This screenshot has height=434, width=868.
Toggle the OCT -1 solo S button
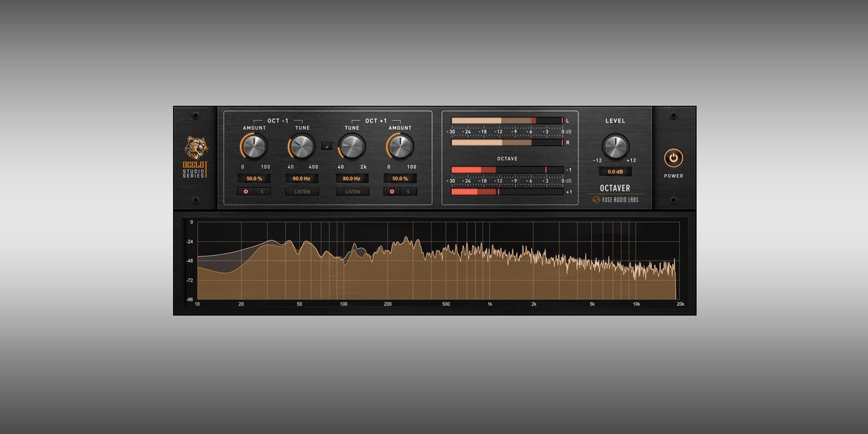262,192
